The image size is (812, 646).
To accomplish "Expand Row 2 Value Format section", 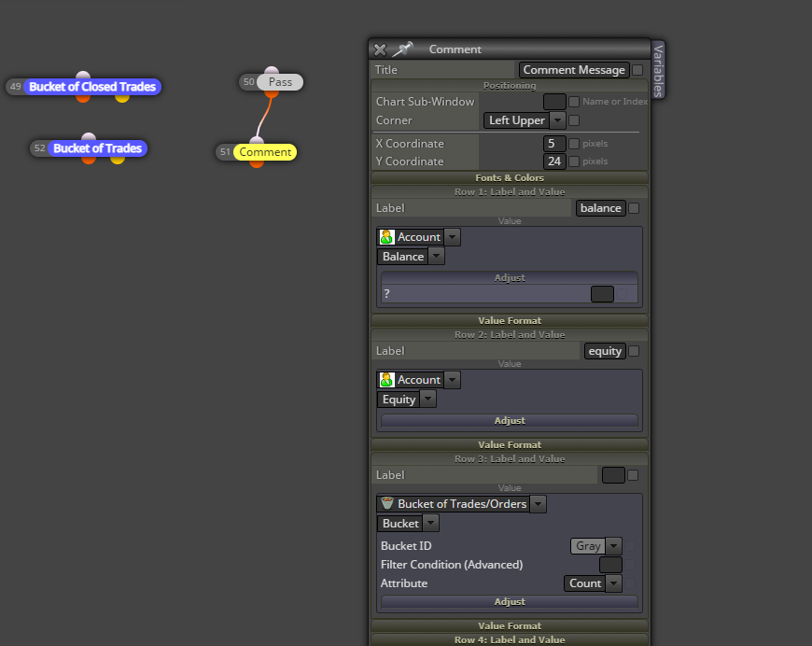I will 510,444.
